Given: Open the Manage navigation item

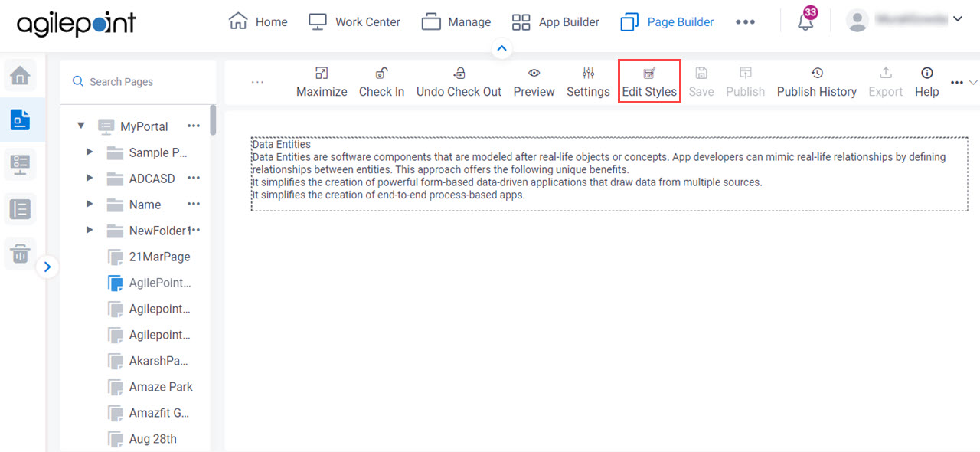Looking at the screenshot, I should [x=456, y=21].
